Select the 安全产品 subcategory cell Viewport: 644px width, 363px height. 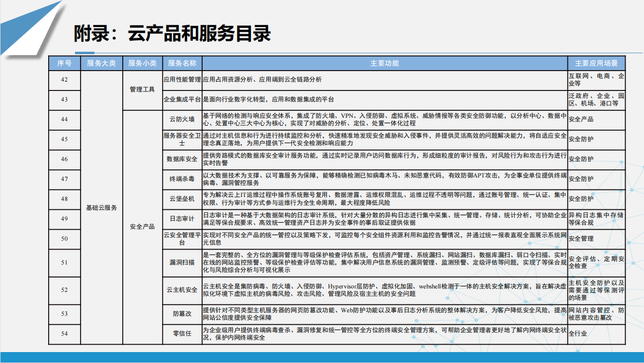coord(142,227)
